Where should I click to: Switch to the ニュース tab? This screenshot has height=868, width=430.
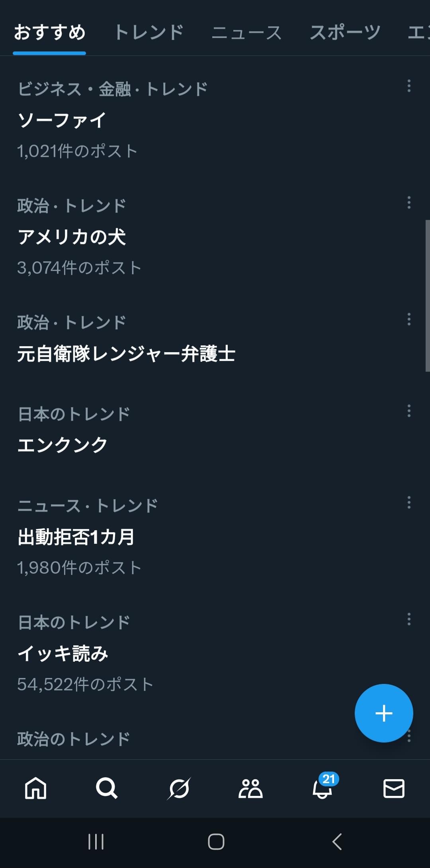(246, 32)
